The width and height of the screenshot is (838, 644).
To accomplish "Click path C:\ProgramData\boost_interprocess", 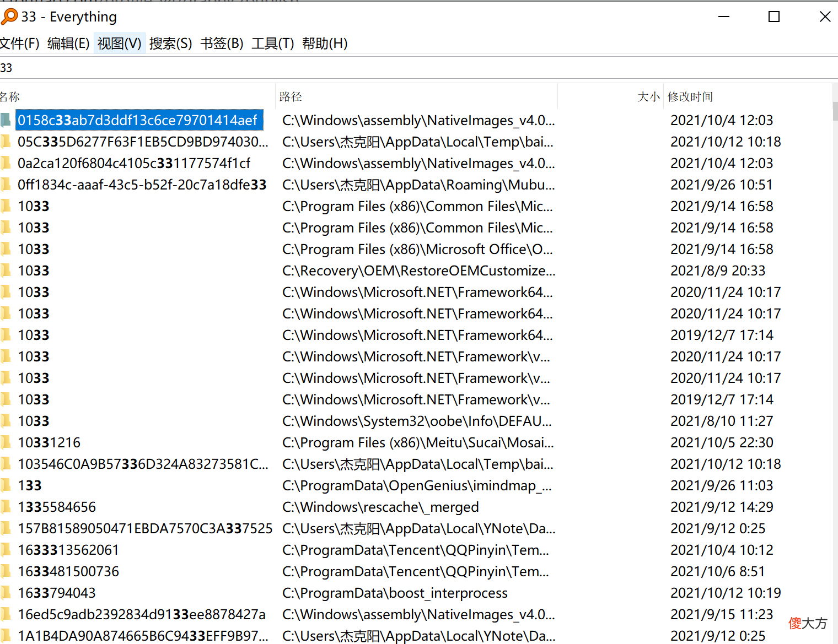I will pyautogui.click(x=395, y=593).
